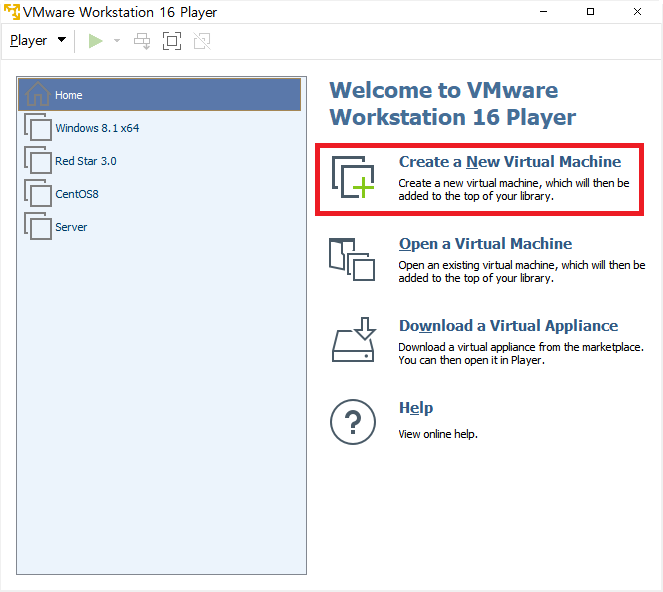Select Home in the library list
The image size is (663, 592).
159,95
